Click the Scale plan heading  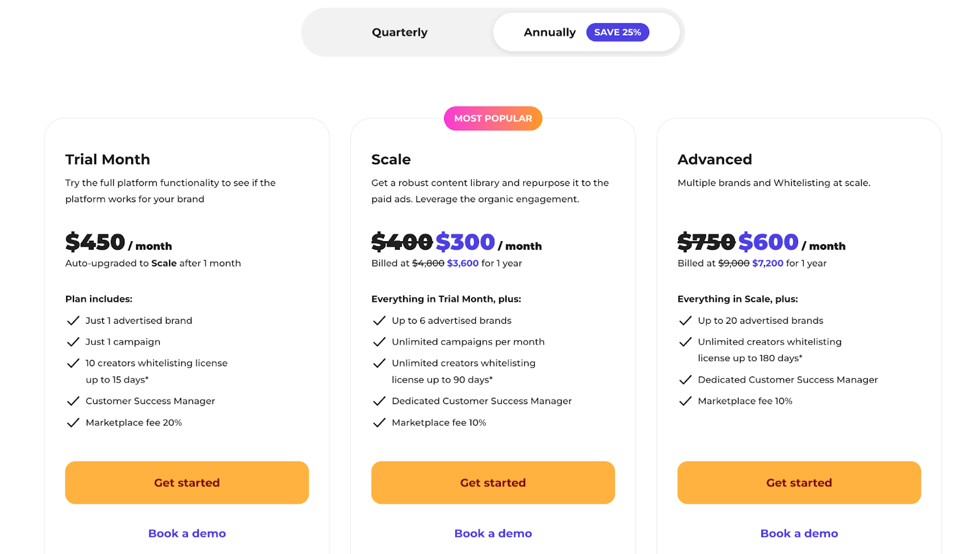[x=391, y=159]
